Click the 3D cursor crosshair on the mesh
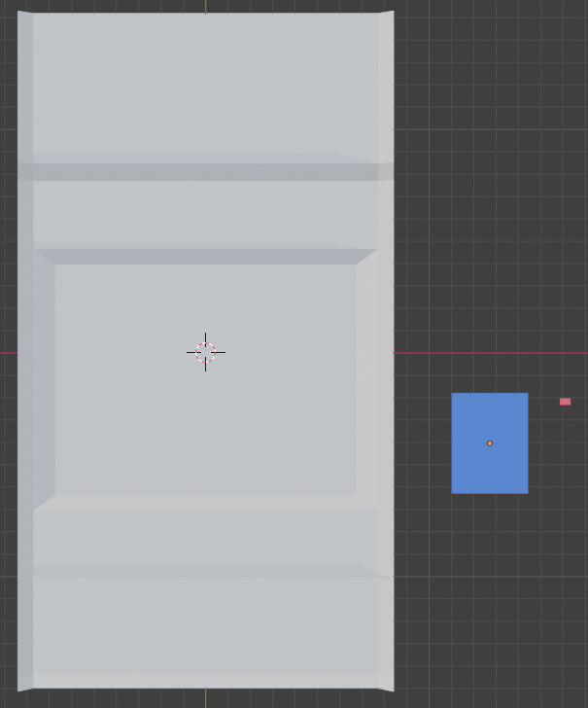 (205, 352)
